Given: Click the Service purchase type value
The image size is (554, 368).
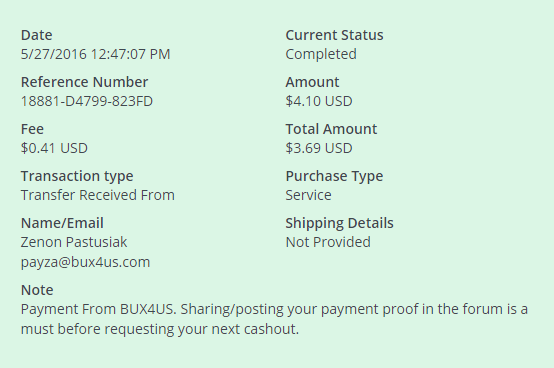Looking at the screenshot, I should (308, 195).
